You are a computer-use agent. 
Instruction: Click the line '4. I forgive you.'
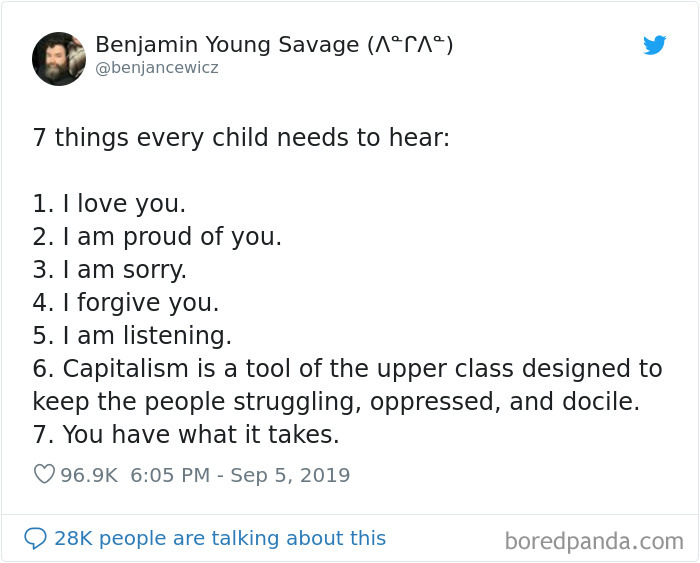pos(126,303)
